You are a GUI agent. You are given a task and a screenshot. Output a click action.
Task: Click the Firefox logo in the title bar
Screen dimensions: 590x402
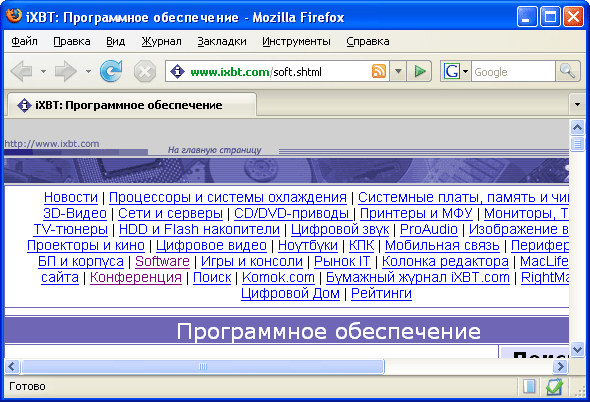pyautogui.click(x=14, y=16)
